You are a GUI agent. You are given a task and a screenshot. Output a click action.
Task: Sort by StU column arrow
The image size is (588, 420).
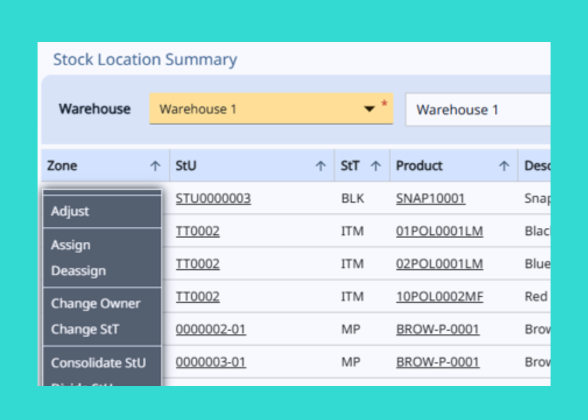coord(320,166)
